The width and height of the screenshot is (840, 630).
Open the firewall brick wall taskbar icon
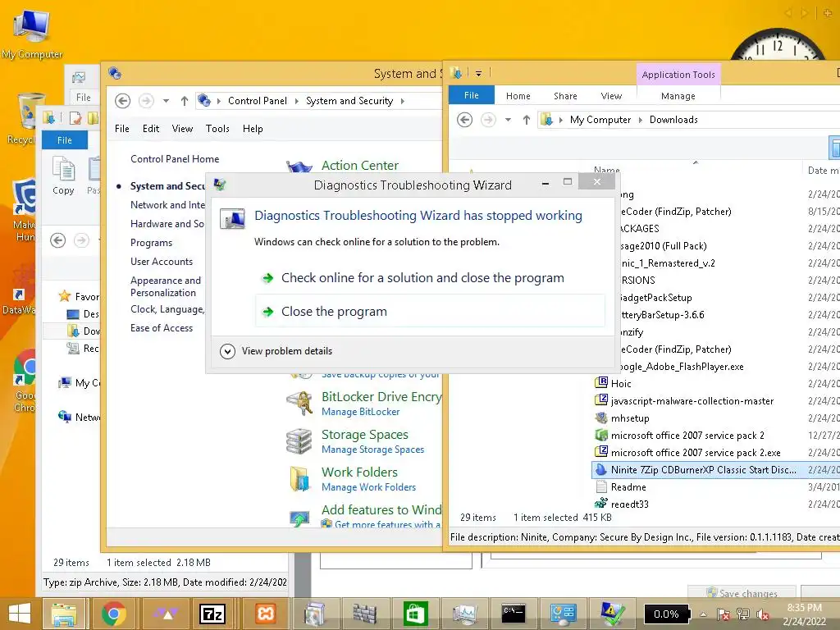click(x=365, y=614)
